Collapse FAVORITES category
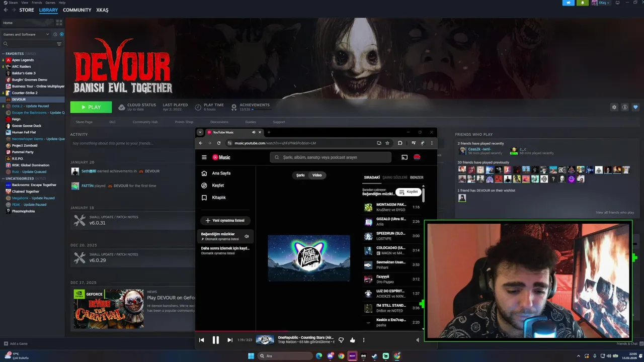This screenshot has height=362, width=644. 4,53
